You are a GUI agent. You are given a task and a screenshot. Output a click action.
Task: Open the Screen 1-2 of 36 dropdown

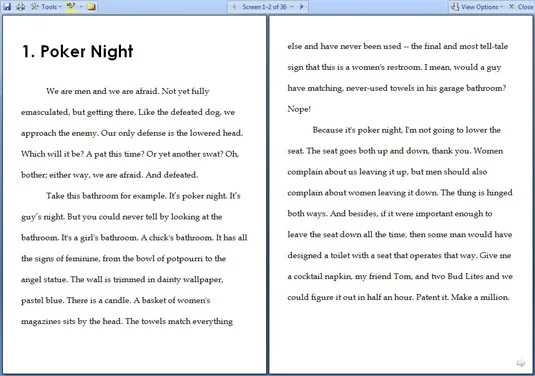coord(268,6)
